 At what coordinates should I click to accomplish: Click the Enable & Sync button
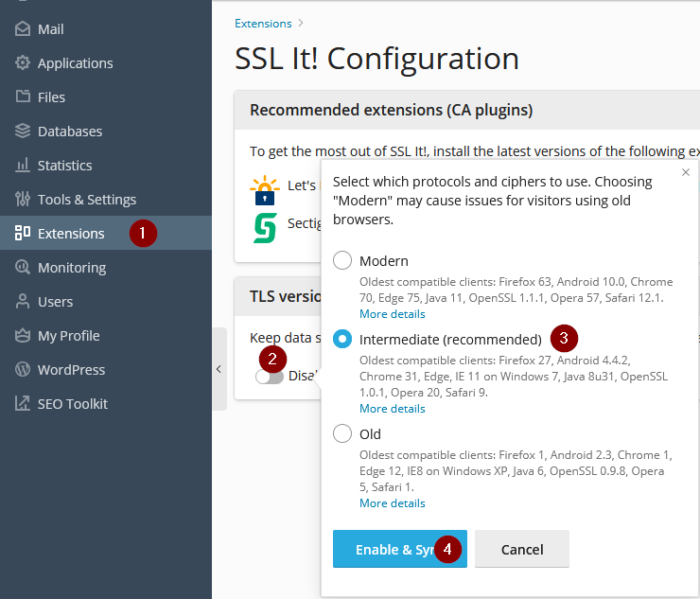400,549
